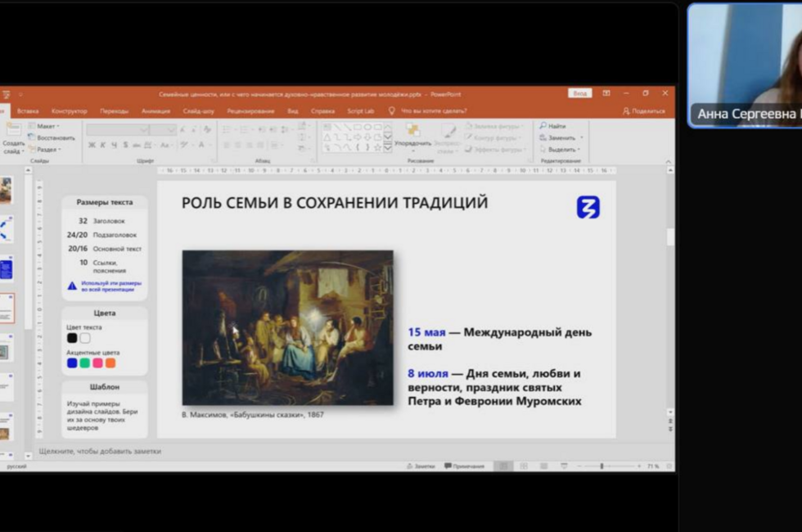Open the font size combo box

coord(164,130)
